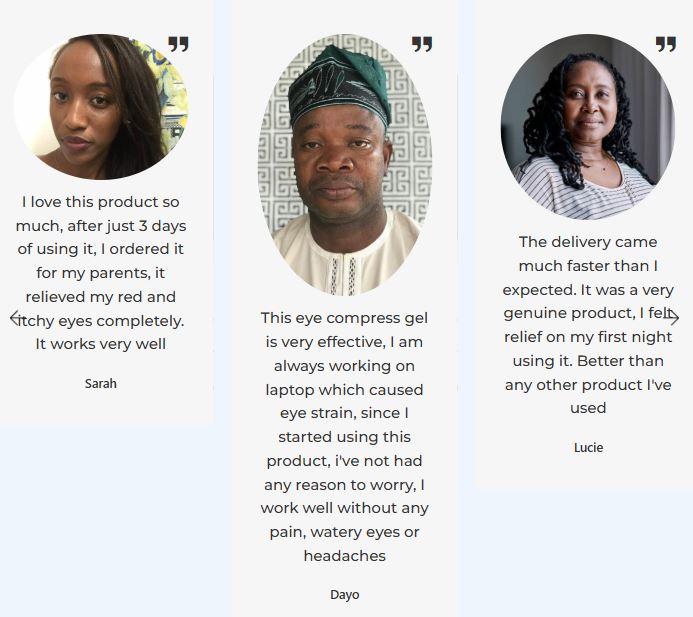This screenshot has height=617, width=693.
Task: Click the quotation mark icon on Lucie's card
Action: pos(665,44)
